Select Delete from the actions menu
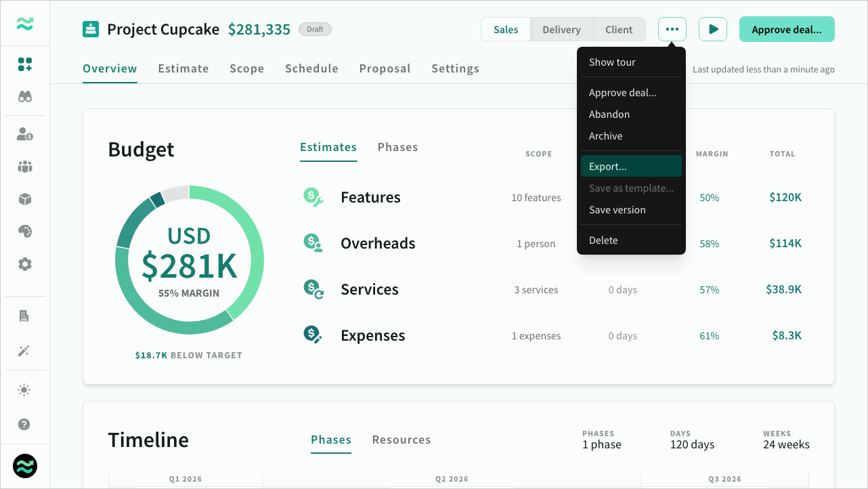 tap(603, 240)
